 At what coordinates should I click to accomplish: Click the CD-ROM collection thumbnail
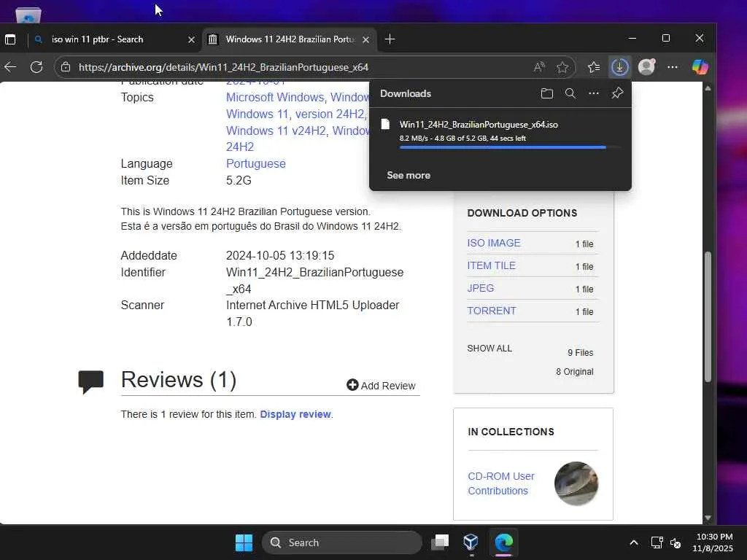[x=576, y=483]
